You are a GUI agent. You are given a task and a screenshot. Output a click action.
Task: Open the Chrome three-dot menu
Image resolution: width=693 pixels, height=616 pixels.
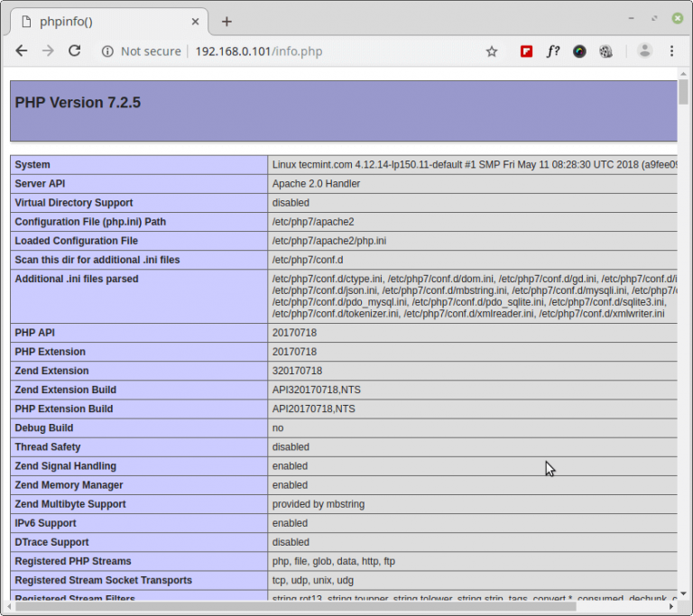pyautogui.click(x=672, y=51)
